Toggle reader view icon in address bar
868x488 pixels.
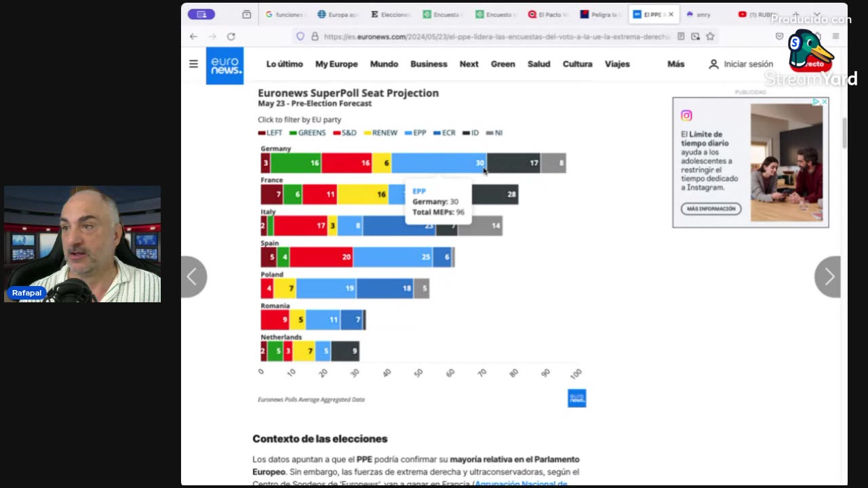click(681, 37)
